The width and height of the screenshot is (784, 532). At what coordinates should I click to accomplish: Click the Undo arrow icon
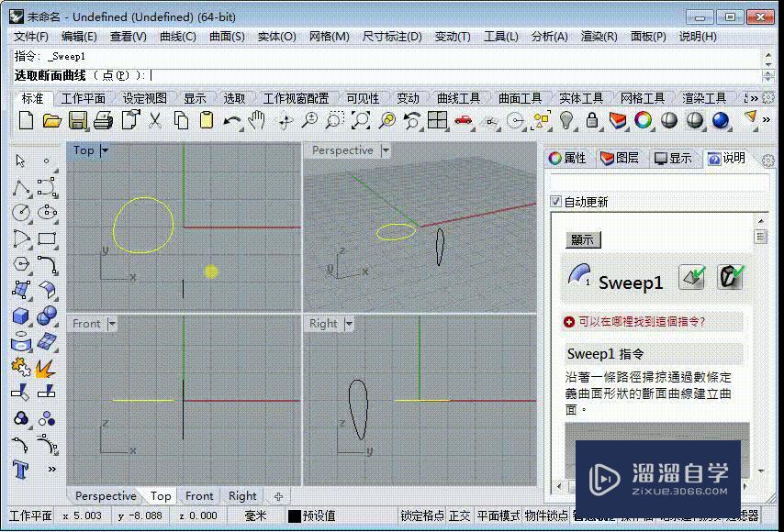point(232,121)
